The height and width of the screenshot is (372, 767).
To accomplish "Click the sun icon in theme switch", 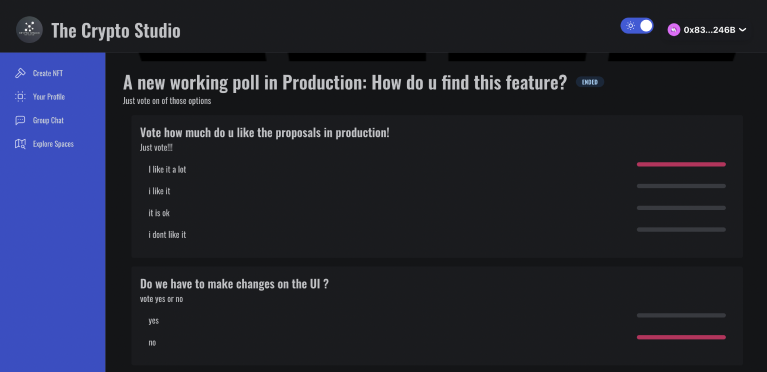I will [631, 26].
